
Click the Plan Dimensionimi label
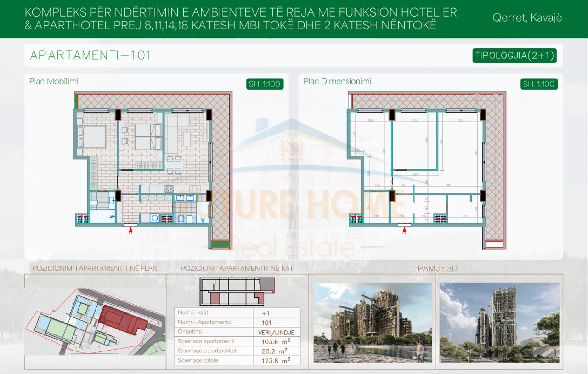pos(337,81)
